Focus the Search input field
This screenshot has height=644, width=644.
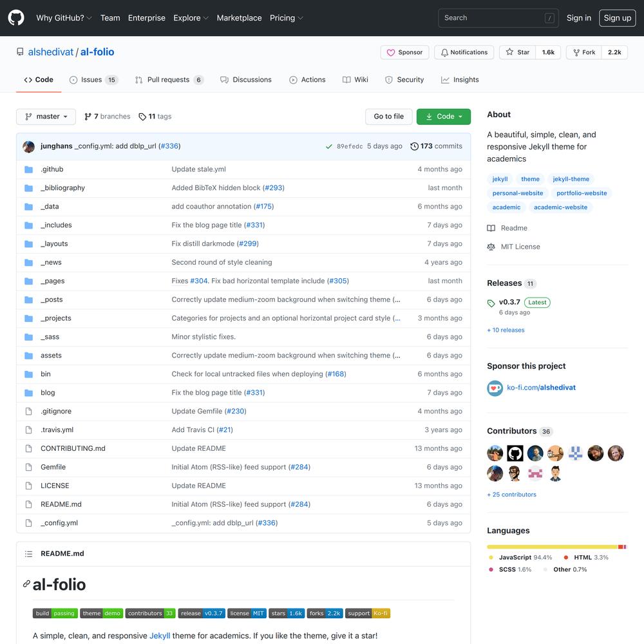coord(498,18)
